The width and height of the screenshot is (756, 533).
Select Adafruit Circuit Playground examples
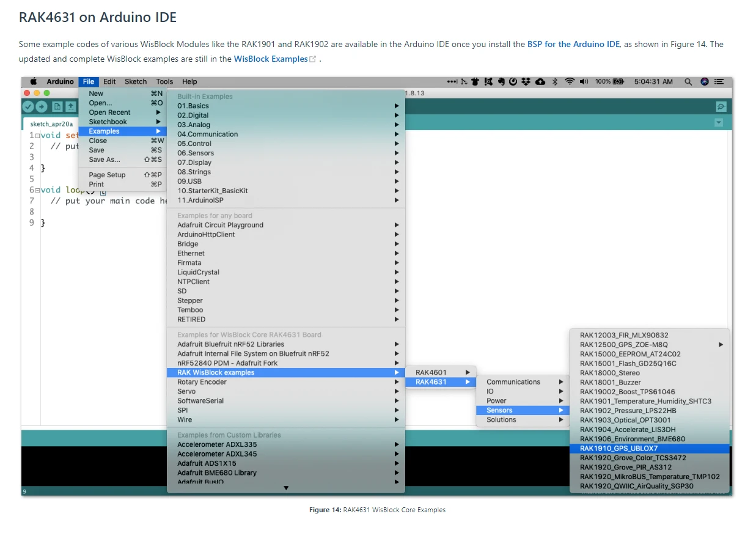[x=286, y=225]
